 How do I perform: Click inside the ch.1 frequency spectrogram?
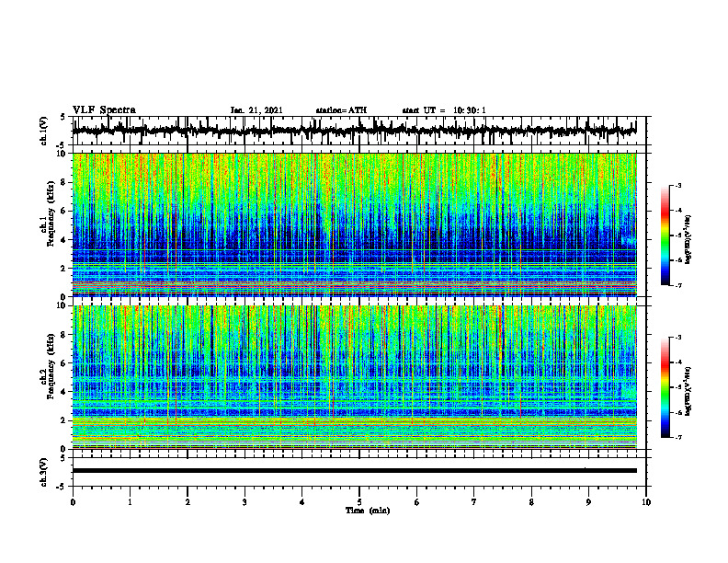354,224
